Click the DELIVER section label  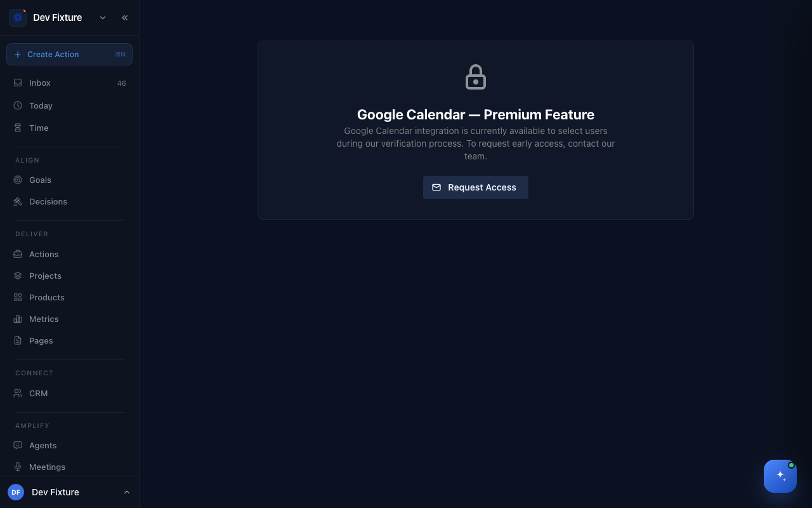tap(32, 234)
